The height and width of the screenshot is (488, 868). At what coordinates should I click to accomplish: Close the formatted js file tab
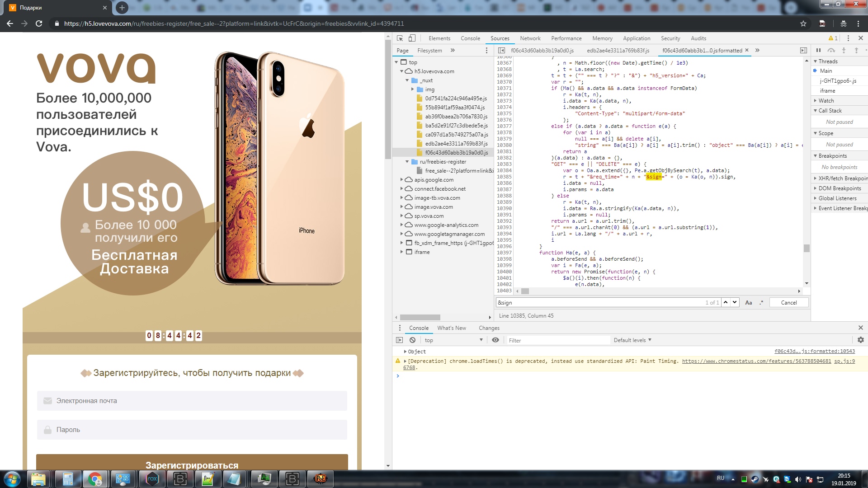[747, 50]
